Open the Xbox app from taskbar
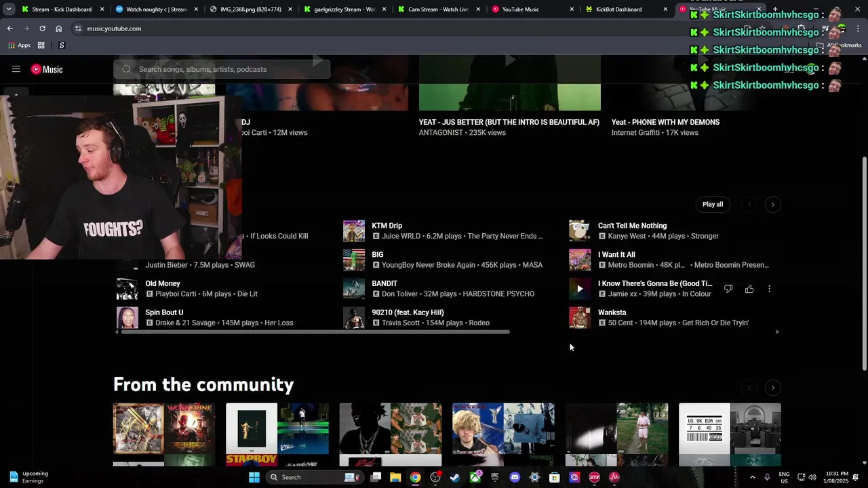868x488 pixels. click(x=475, y=477)
